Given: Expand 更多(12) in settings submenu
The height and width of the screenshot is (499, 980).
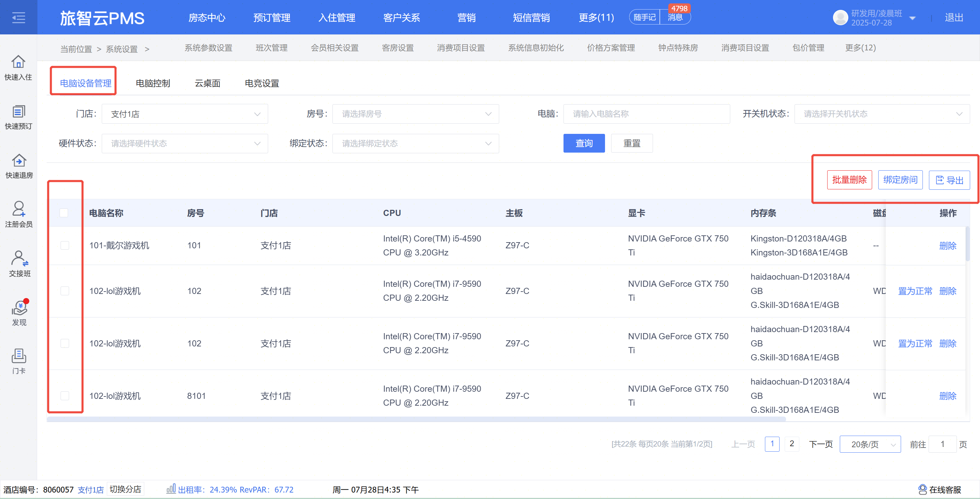Looking at the screenshot, I should click(x=860, y=48).
